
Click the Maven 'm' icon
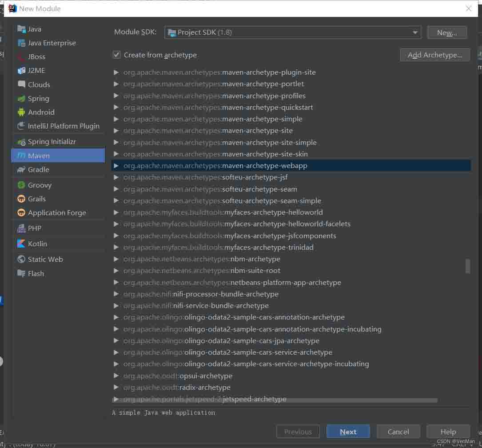coord(21,156)
